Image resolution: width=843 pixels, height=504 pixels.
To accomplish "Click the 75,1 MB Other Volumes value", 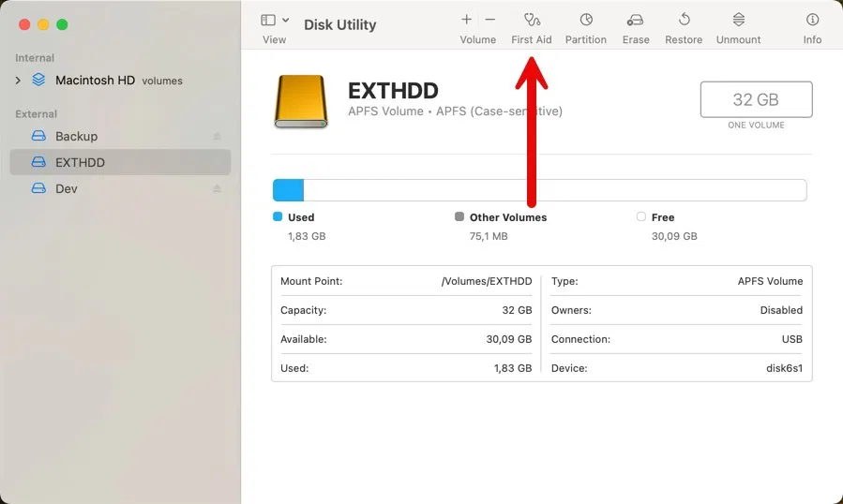I will (x=489, y=236).
